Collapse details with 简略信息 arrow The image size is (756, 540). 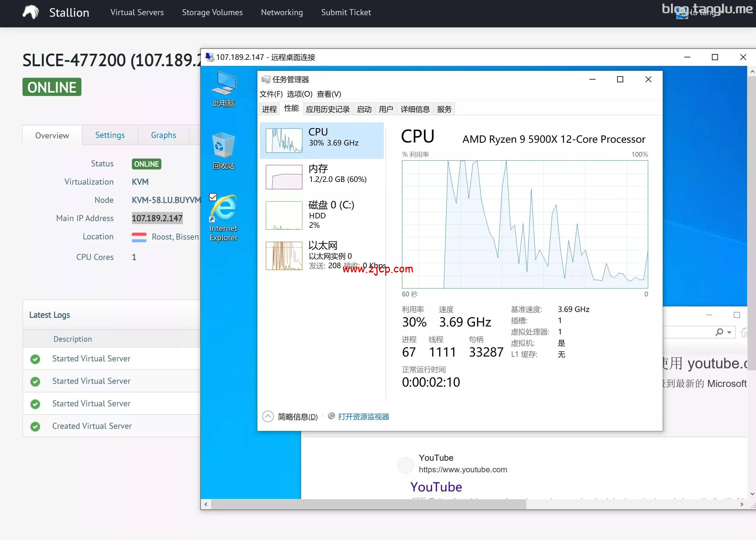268,416
